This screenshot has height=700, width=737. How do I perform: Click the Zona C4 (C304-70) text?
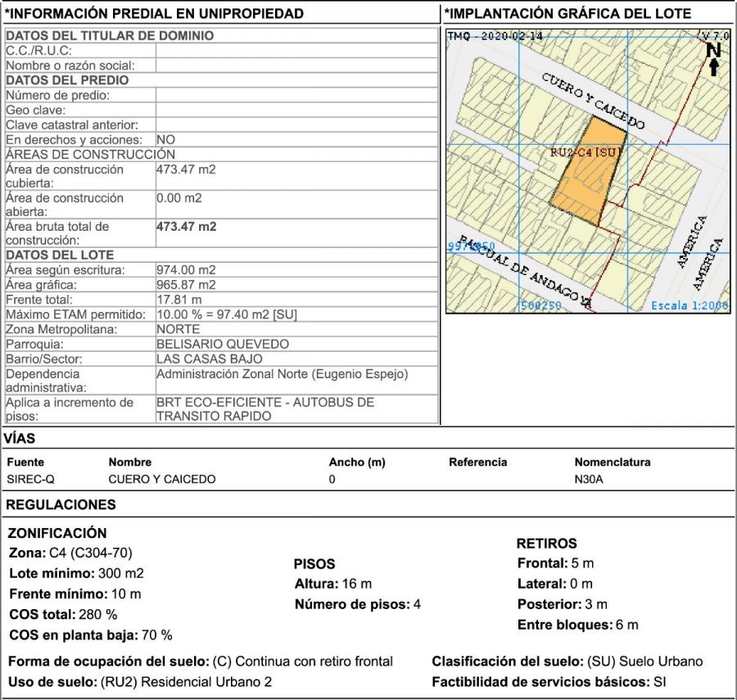[70, 553]
